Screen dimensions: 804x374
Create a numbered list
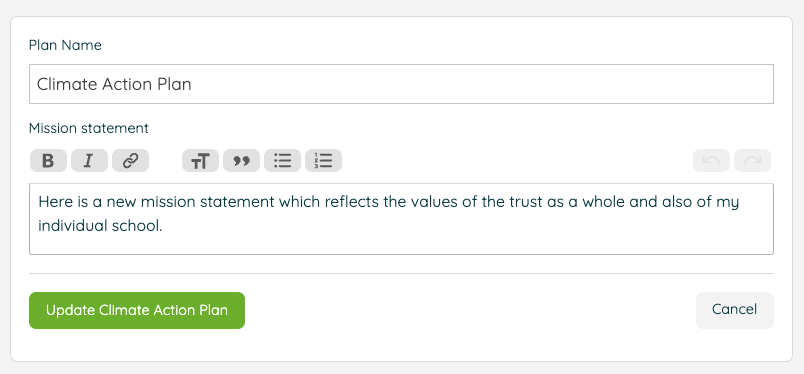pyautogui.click(x=323, y=161)
